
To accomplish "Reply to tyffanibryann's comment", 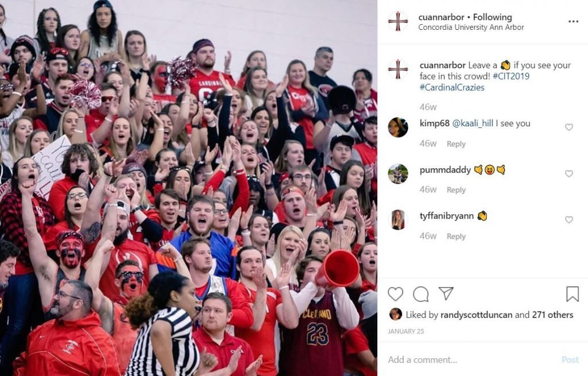I will click(x=456, y=237).
